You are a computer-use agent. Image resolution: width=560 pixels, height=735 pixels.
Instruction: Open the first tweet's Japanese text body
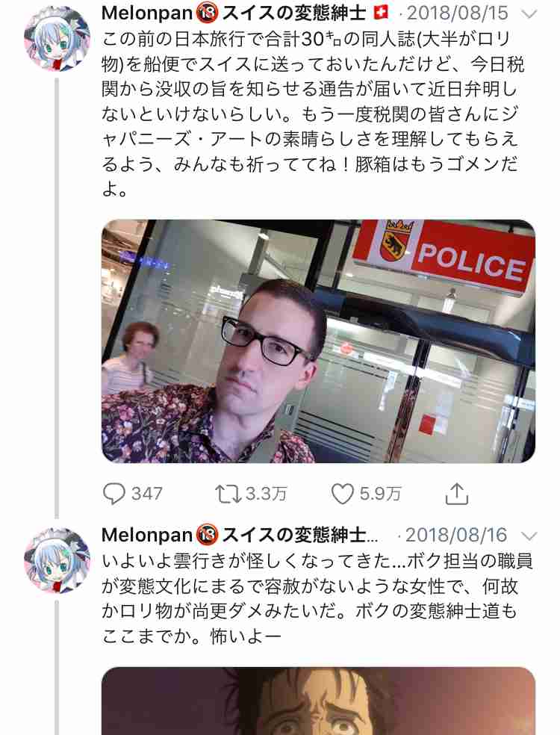[313, 114]
